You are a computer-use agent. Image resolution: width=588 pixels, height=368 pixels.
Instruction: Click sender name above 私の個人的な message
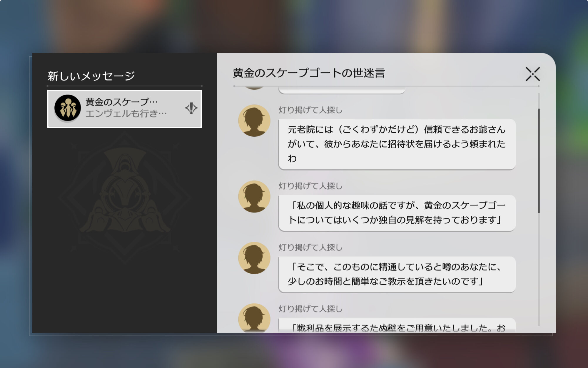coord(310,186)
